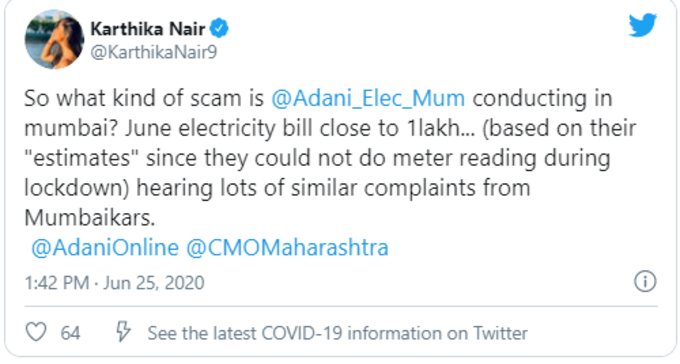Open Karthika Nair's profile picture

[54, 39]
